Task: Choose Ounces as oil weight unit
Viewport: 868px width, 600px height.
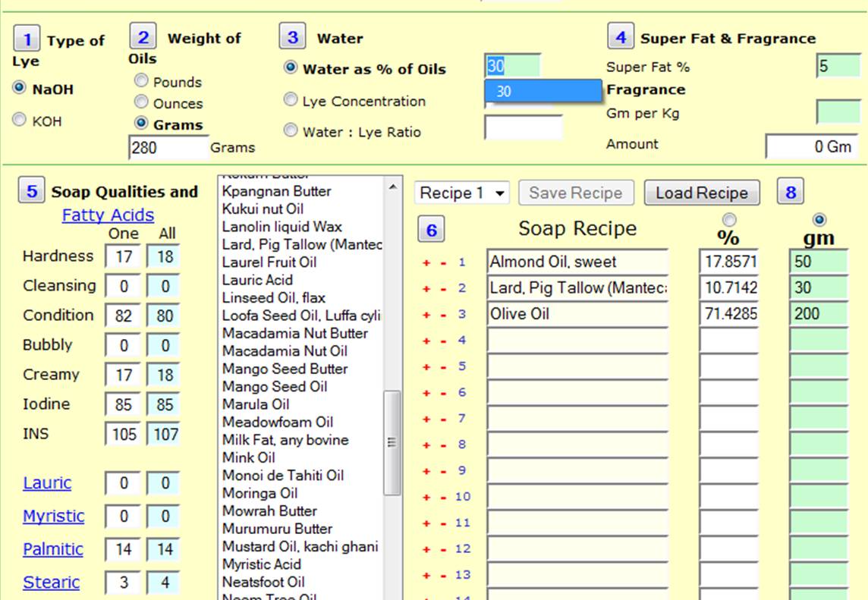Action: point(141,102)
